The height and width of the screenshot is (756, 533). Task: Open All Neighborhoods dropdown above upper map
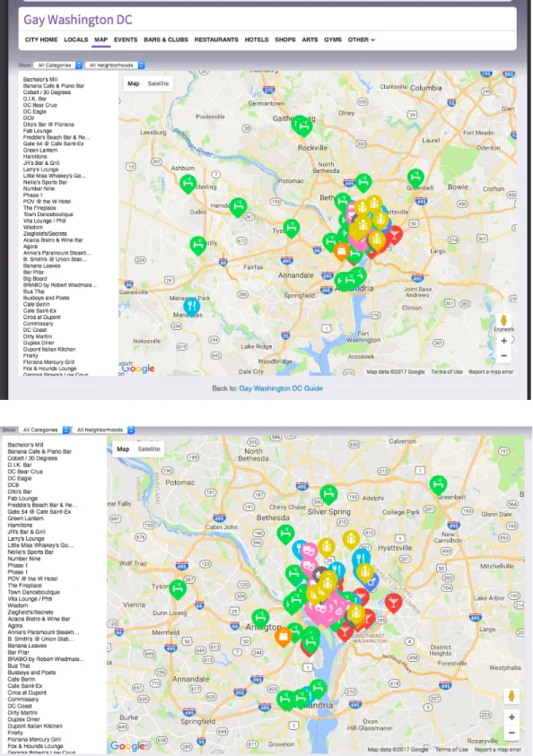[x=115, y=65]
